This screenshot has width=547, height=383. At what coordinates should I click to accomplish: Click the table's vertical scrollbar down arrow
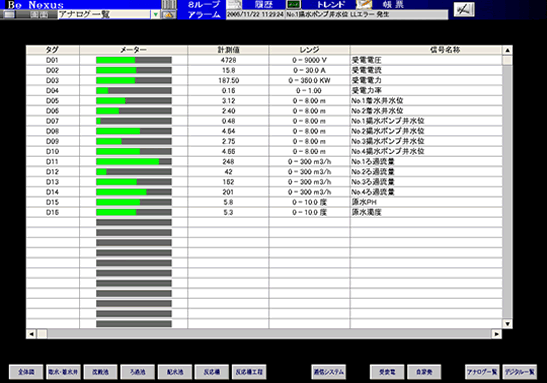click(507, 324)
